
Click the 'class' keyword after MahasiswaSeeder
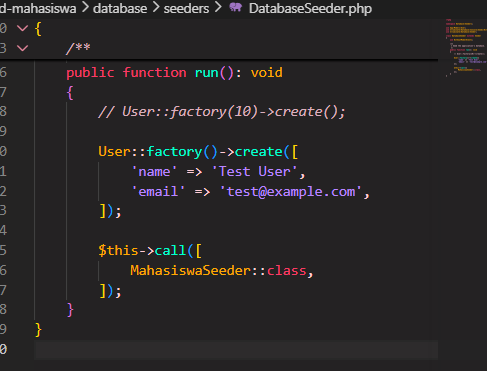287,270
